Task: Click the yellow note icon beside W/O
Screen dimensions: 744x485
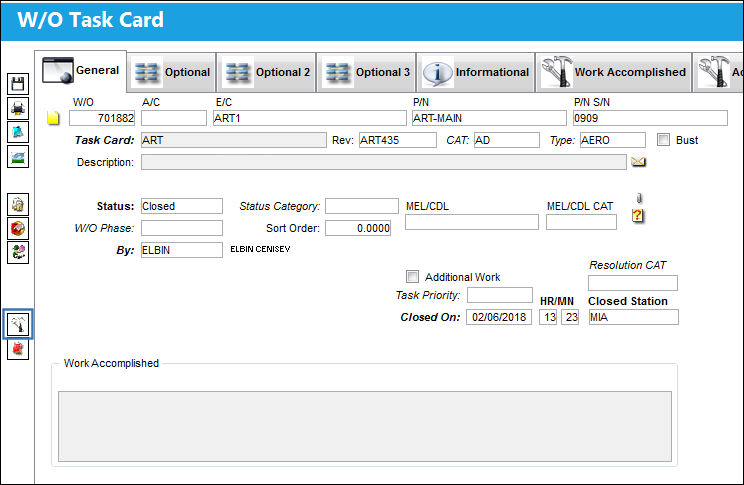Action: point(53,118)
